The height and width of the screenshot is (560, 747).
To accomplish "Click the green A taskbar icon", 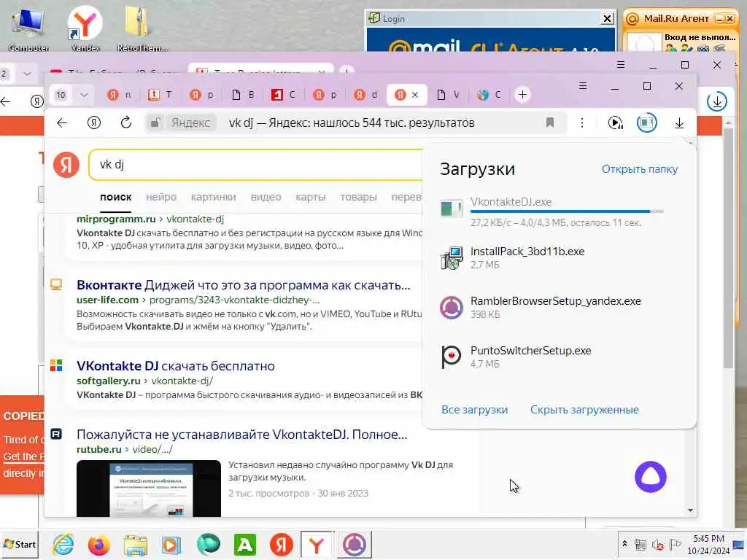I will coord(244,545).
